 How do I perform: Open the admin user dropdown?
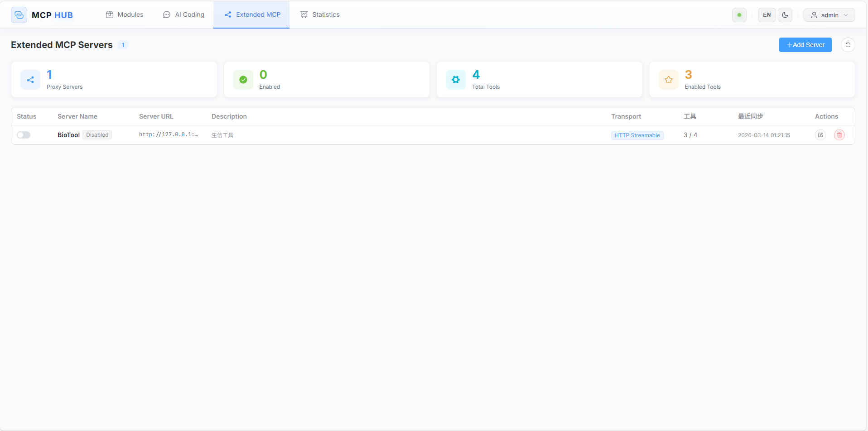(829, 15)
